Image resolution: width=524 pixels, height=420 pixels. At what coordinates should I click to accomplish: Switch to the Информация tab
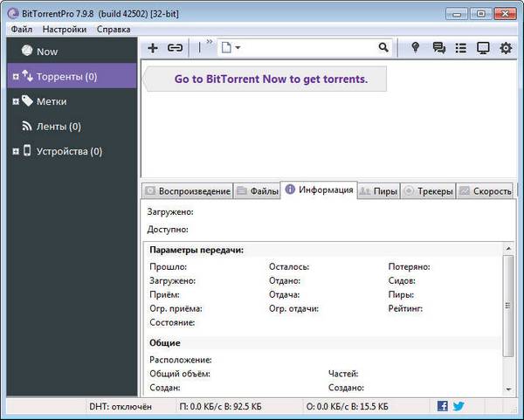pos(319,189)
